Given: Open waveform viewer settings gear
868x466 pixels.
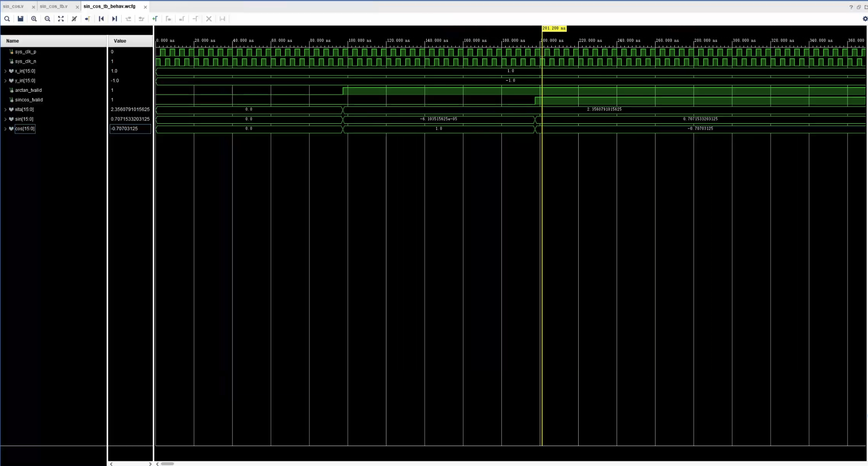Looking at the screenshot, I should tap(865, 19).
